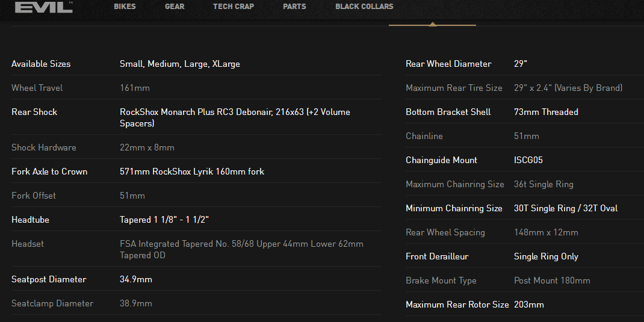Click the 161mm wheel travel value

tap(135, 88)
